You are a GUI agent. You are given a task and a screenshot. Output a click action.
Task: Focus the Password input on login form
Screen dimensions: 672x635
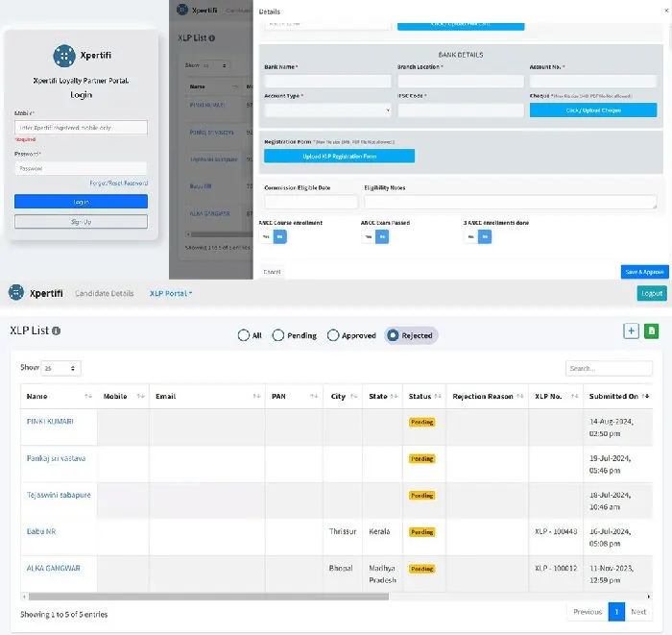pos(81,168)
